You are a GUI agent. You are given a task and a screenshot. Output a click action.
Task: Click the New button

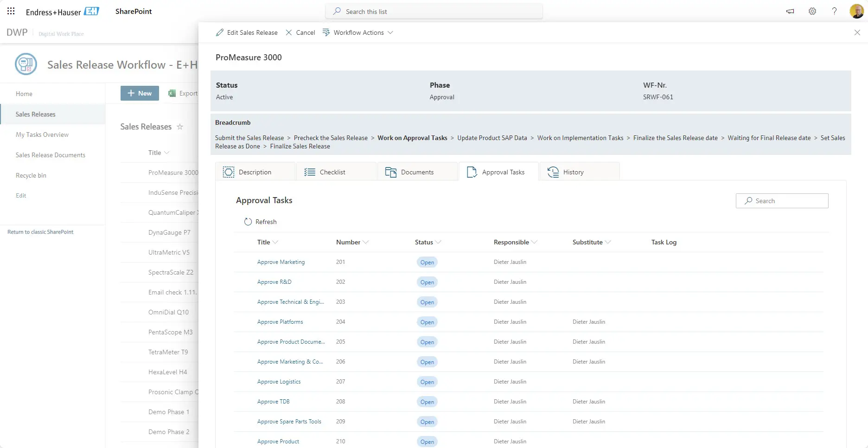[x=139, y=93]
